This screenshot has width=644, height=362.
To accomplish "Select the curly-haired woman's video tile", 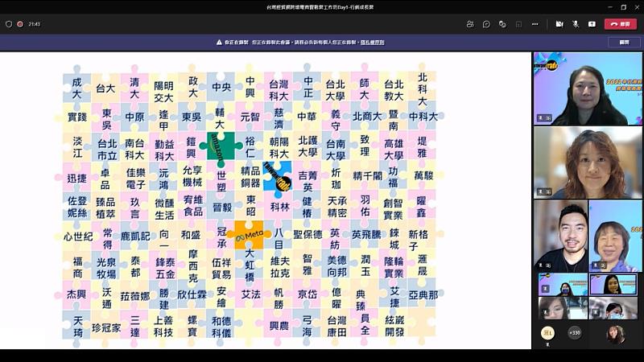I will (588, 162).
